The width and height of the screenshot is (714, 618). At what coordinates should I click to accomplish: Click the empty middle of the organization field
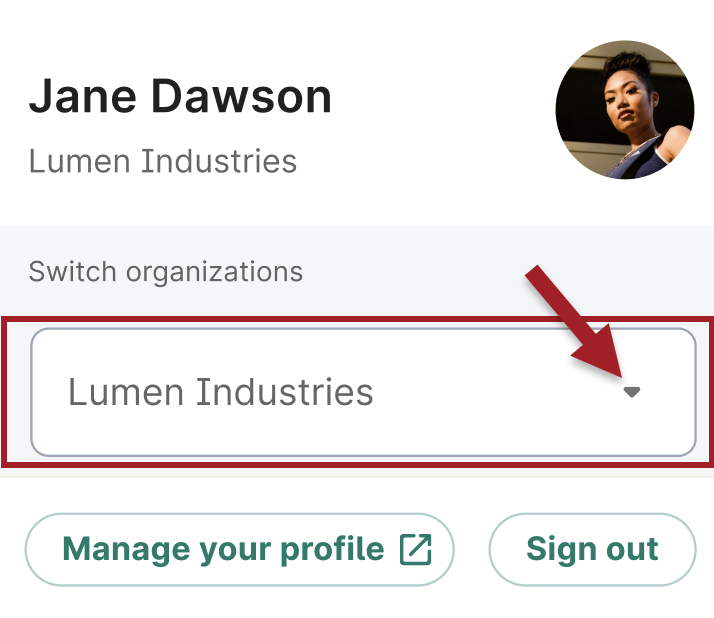click(490, 392)
